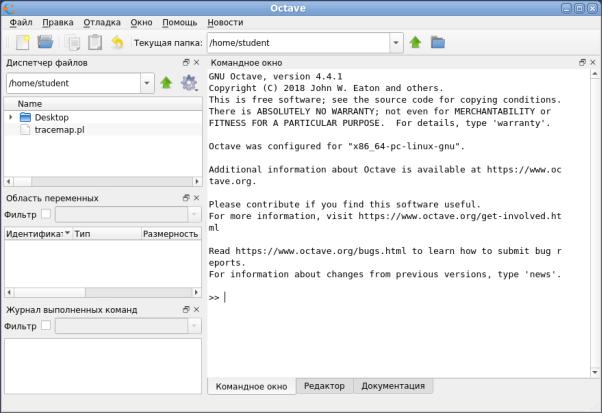Click the Размерность column header
The image size is (602, 413).
(171, 234)
